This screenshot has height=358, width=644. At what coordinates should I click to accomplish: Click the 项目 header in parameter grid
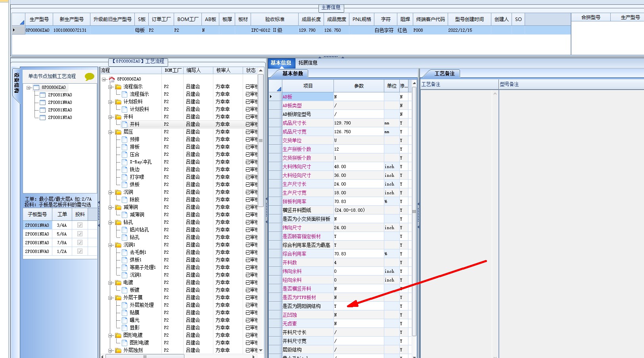click(x=307, y=86)
